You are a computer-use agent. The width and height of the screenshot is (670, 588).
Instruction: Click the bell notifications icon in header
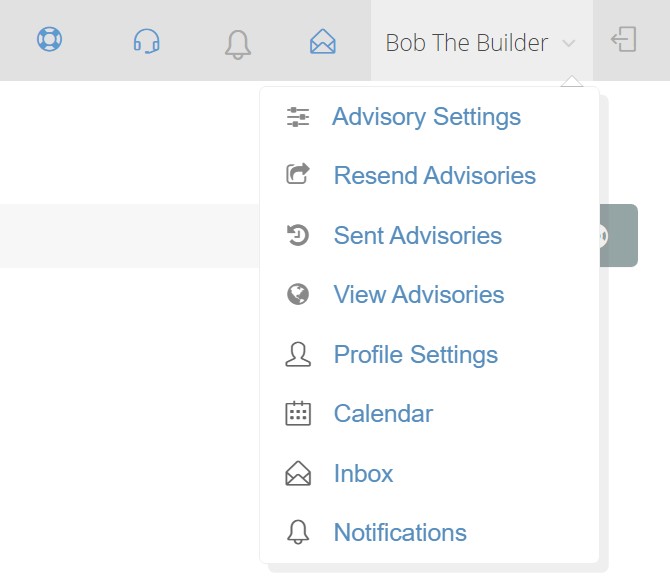click(x=238, y=44)
